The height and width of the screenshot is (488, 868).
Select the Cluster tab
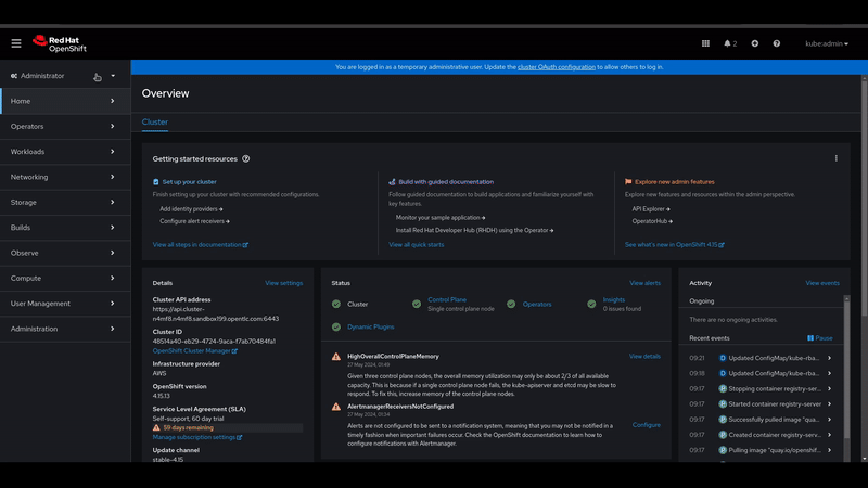coord(155,122)
